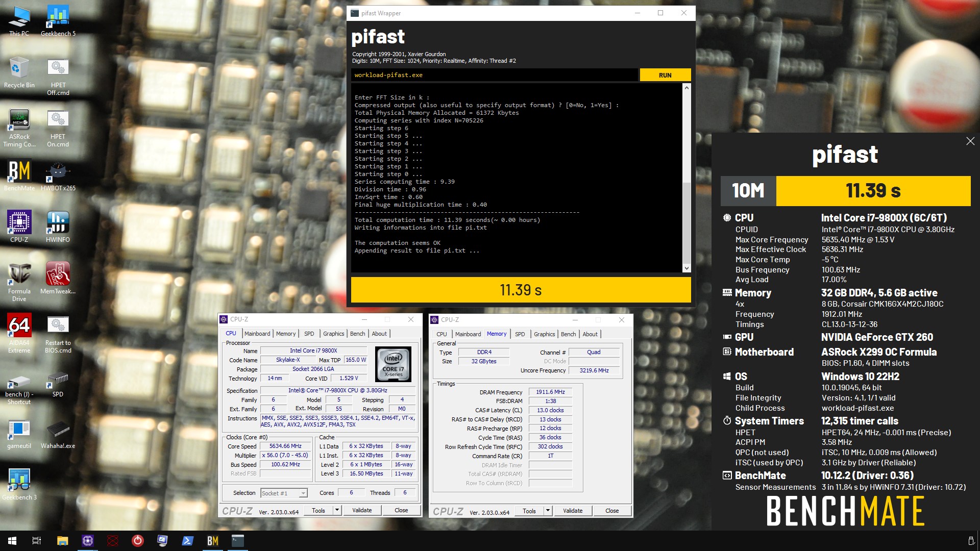Open the This PC desktop icon
This screenshot has width=980, height=551.
19,21
